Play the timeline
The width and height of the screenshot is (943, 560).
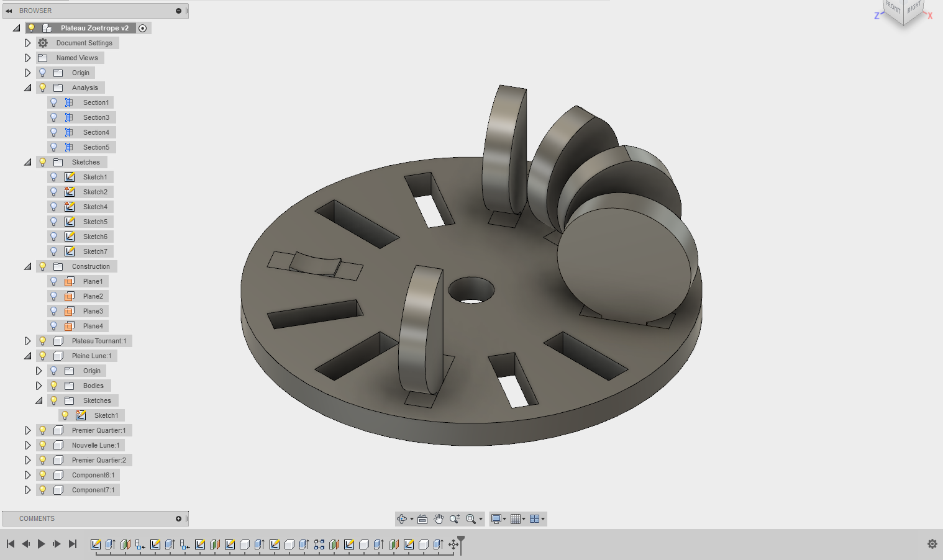41,544
